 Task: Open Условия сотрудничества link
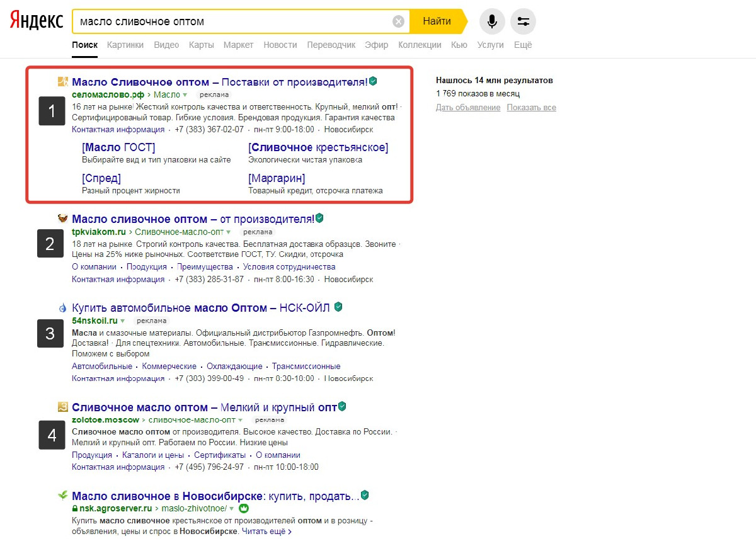289,267
